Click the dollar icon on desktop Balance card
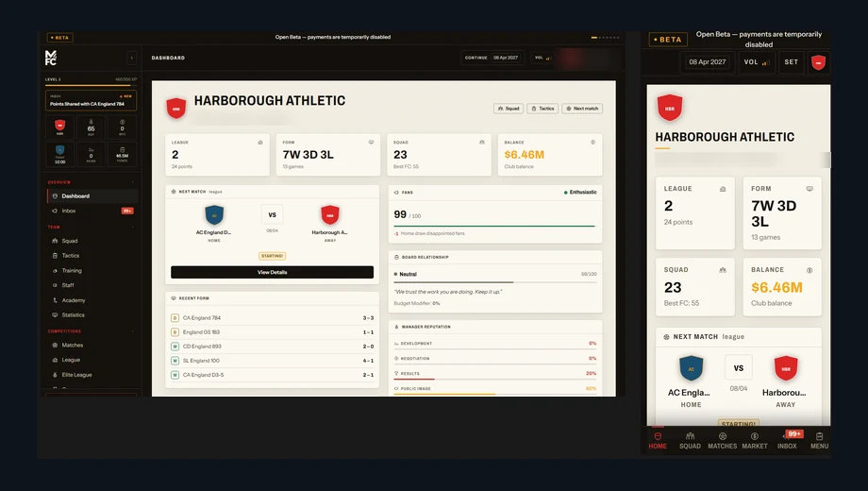 tap(593, 143)
